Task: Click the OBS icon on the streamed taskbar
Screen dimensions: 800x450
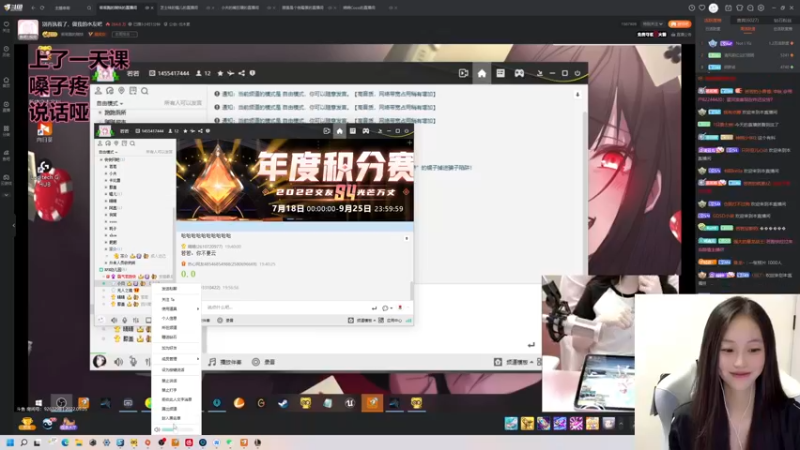Action: tap(61, 403)
